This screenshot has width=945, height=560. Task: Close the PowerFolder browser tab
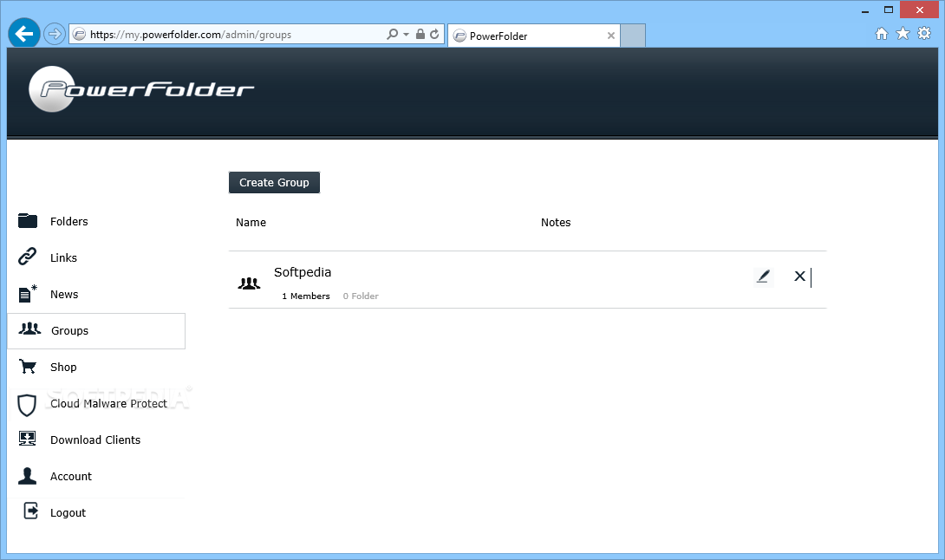click(x=611, y=36)
